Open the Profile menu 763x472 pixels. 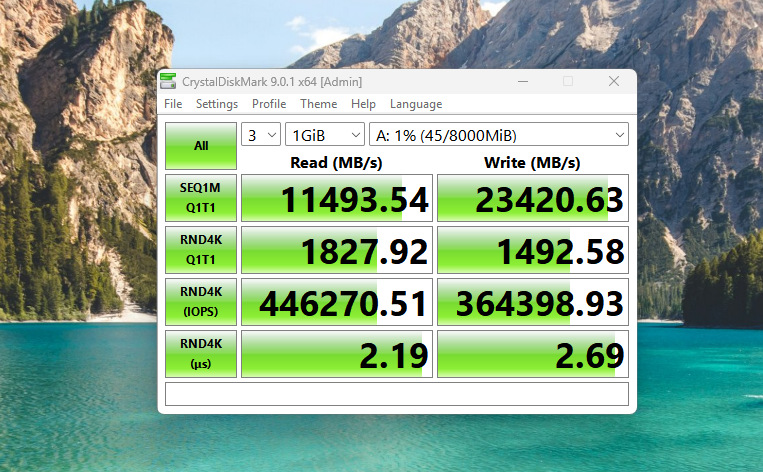269,104
